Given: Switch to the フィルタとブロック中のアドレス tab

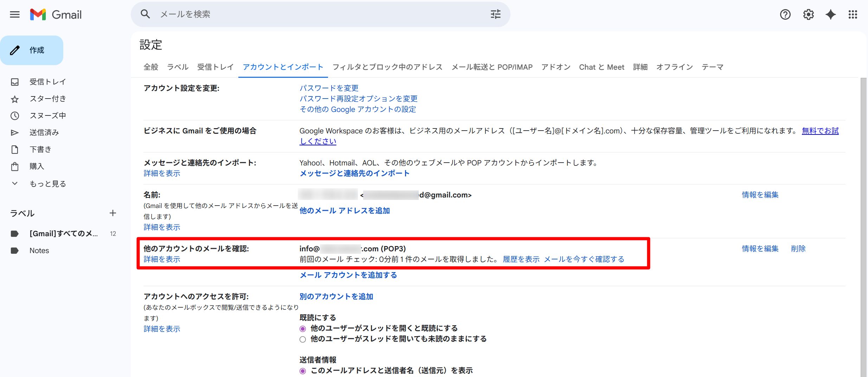Looking at the screenshot, I should click(x=387, y=67).
